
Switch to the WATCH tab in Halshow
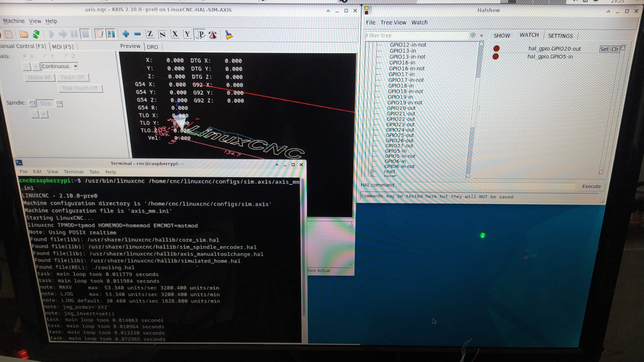tap(529, 35)
